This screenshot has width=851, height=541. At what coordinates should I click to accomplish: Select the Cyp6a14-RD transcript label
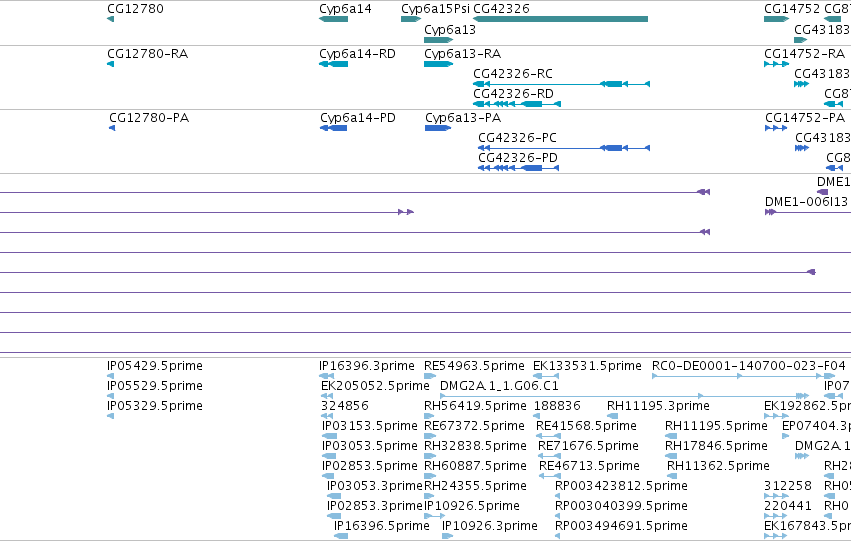357,54
